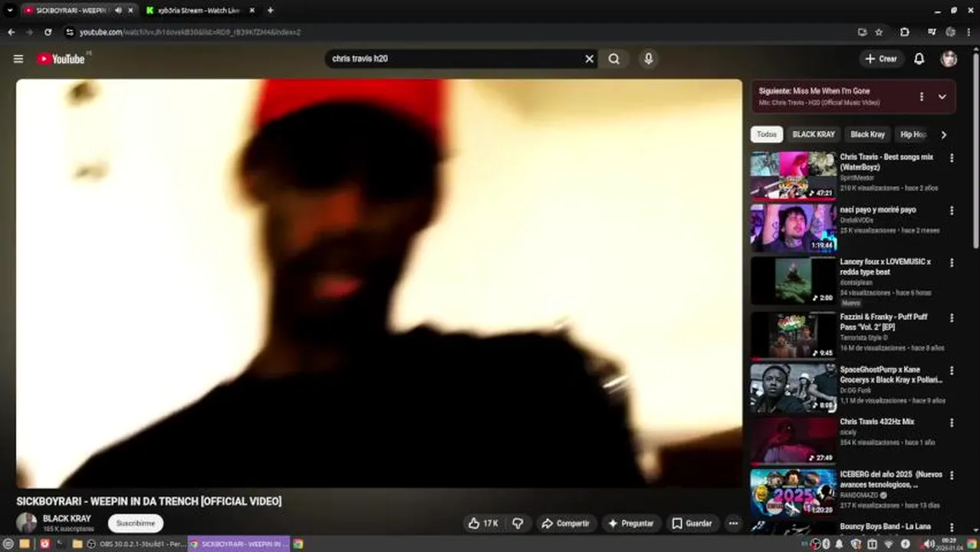Open options for ICEBERG del año 2025
The width and height of the screenshot is (980, 552).
pyautogui.click(x=952, y=475)
